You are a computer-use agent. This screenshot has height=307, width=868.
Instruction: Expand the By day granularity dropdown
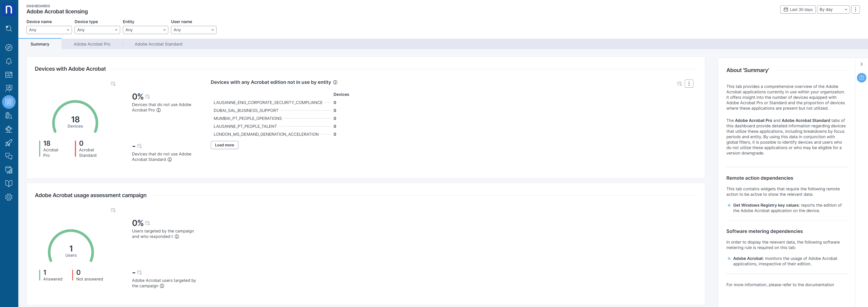point(833,10)
